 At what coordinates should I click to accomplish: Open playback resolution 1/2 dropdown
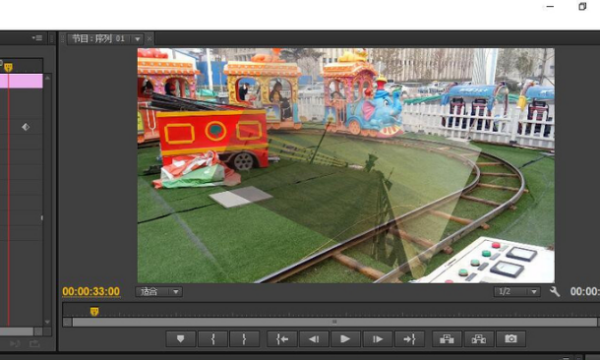click(x=517, y=292)
